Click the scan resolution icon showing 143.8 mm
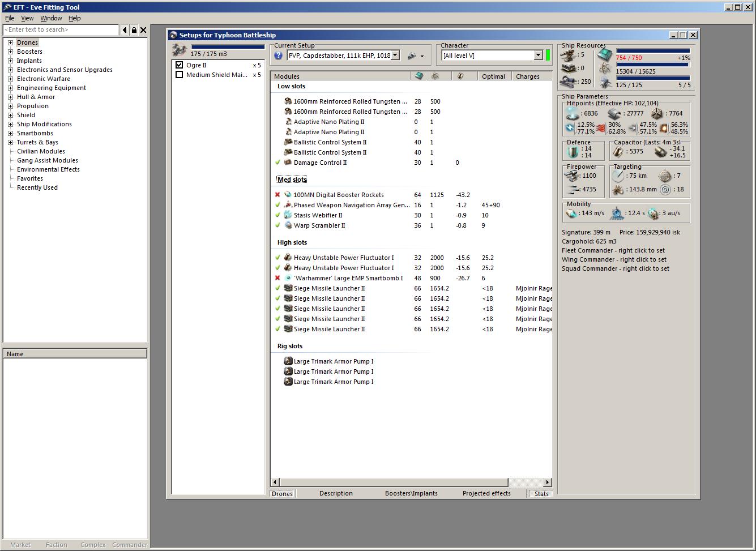 [x=618, y=190]
